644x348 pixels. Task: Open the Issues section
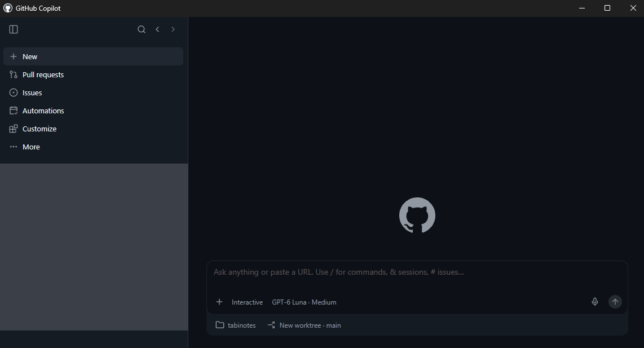[x=93, y=92]
